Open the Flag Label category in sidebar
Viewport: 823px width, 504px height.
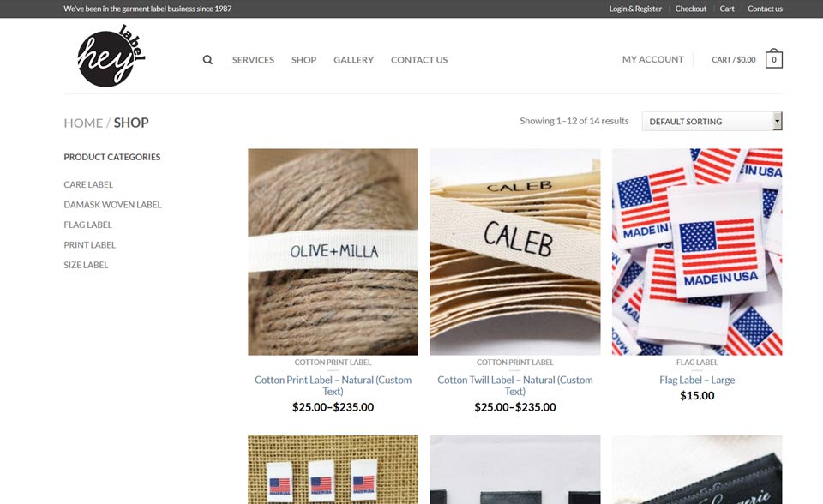point(87,225)
